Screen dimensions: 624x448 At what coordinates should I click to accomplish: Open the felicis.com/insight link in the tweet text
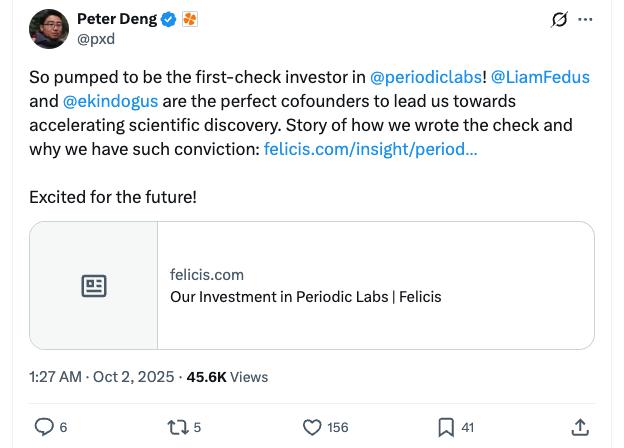coord(370,149)
